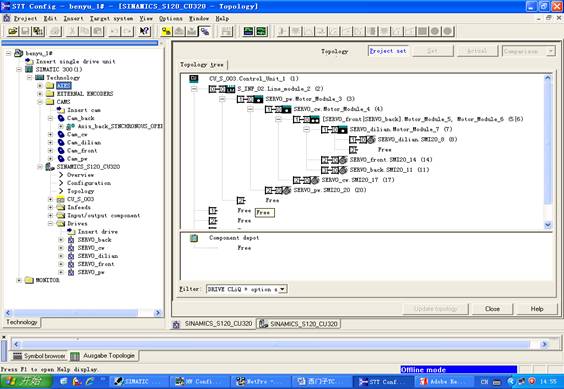Open the Symbol browser tab icon
Viewport: 564px width, 389px height.
[x=18, y=356]
